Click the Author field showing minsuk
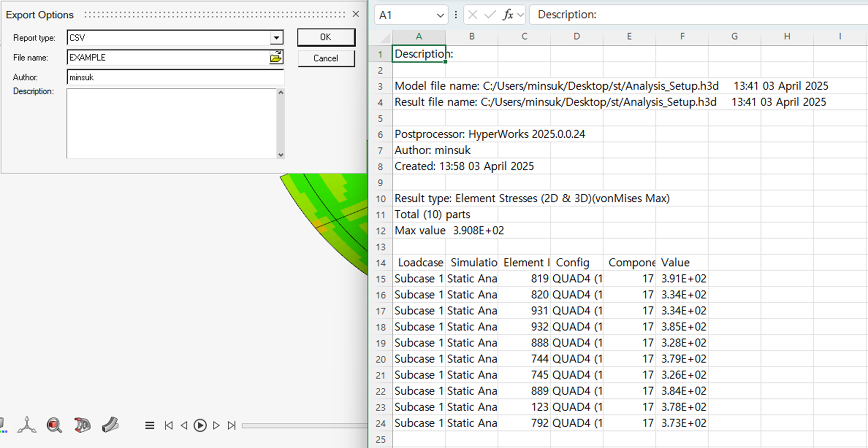868x448 pixels. (x=175, y=77)
